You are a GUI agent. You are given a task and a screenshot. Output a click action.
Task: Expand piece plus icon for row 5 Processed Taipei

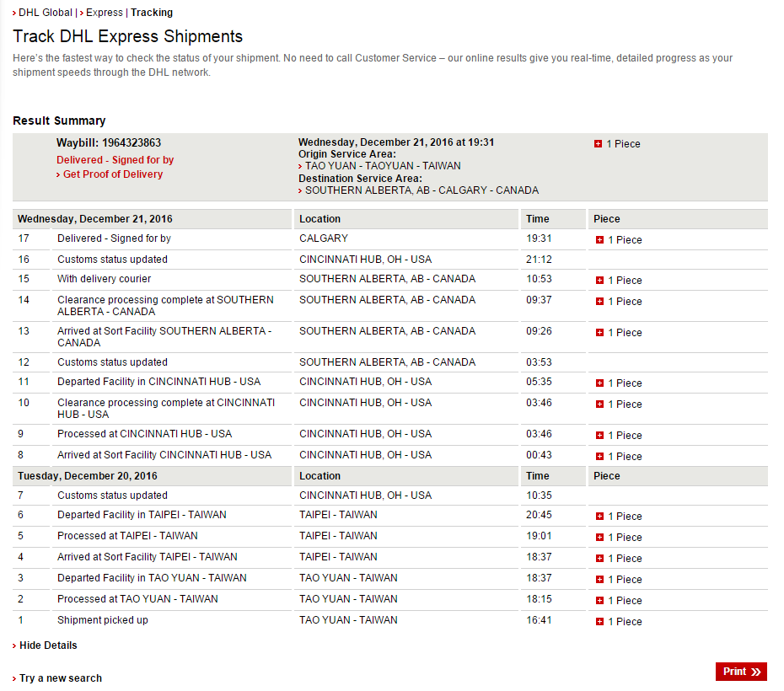pyautogui.click(x=599, y=537)
